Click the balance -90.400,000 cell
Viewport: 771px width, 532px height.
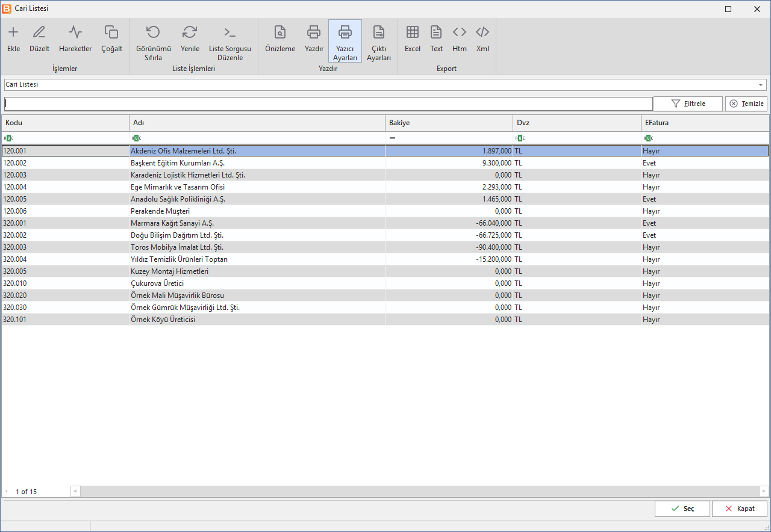click(449, 247)
